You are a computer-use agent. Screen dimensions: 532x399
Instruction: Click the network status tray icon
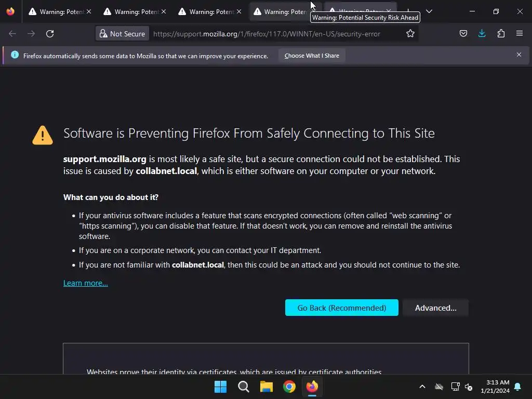tap(455, 387)
